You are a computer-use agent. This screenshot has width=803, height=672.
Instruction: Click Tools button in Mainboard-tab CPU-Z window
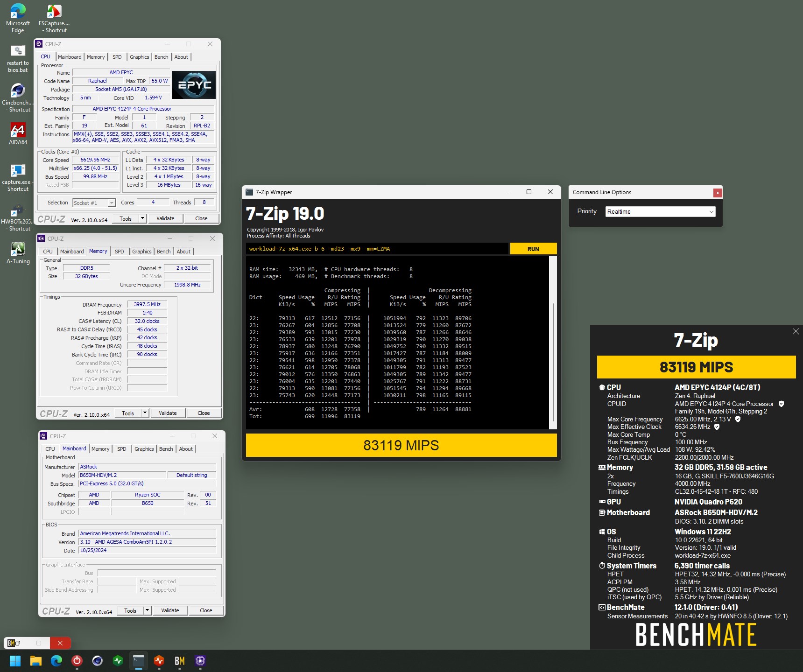[x=130, y=610]
